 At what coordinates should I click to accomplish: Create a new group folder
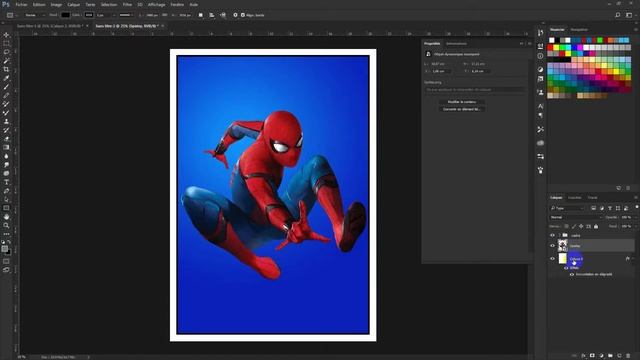[610, 356]
